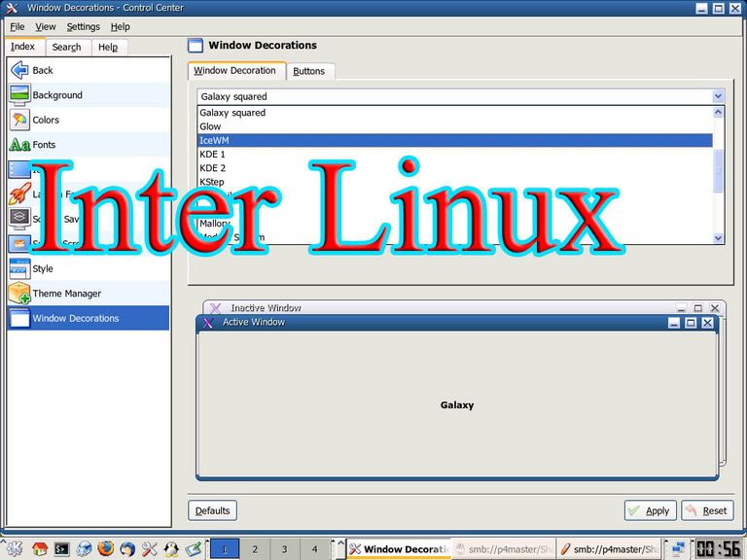This screenshot has height=560, width=747.
Task: Switch to virtual desktop 2
Action: coord(255,549)
